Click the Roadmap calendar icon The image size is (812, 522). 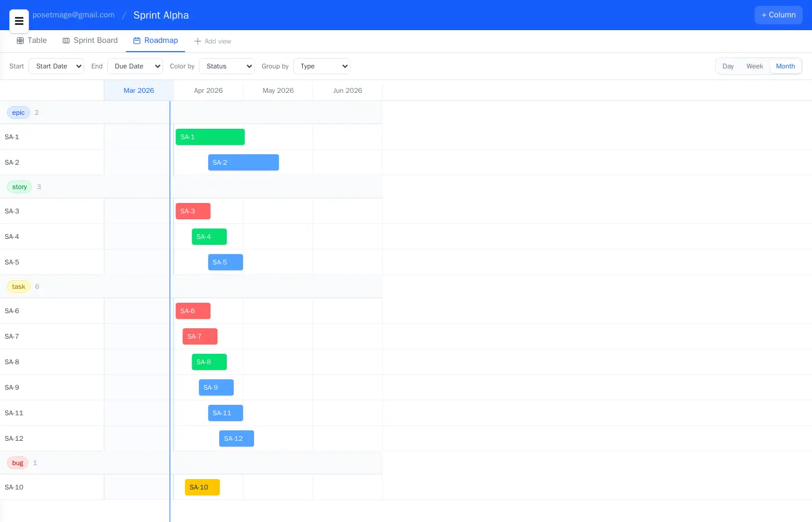coord(137,41)
